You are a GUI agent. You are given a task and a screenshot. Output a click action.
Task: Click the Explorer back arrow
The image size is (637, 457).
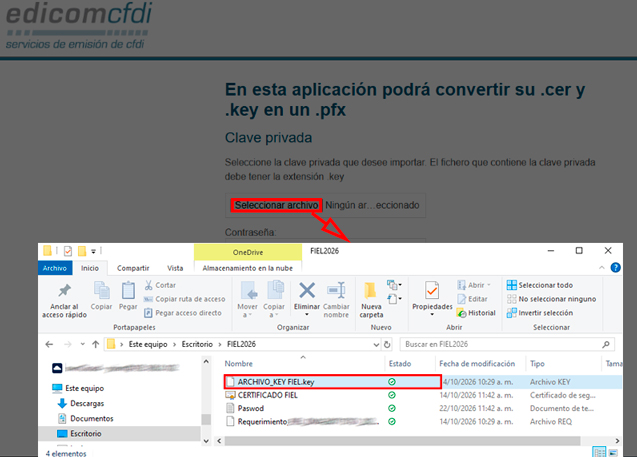[x=49, y=344]
